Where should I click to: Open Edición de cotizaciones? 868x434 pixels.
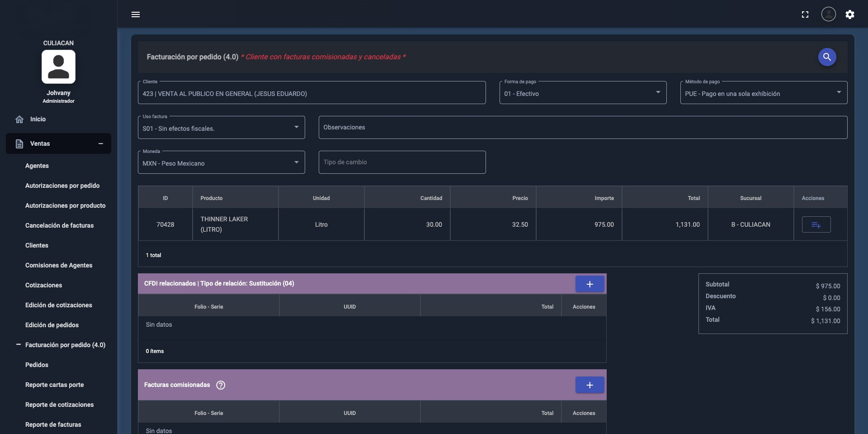pyautogui.click(x=58, y=305)
